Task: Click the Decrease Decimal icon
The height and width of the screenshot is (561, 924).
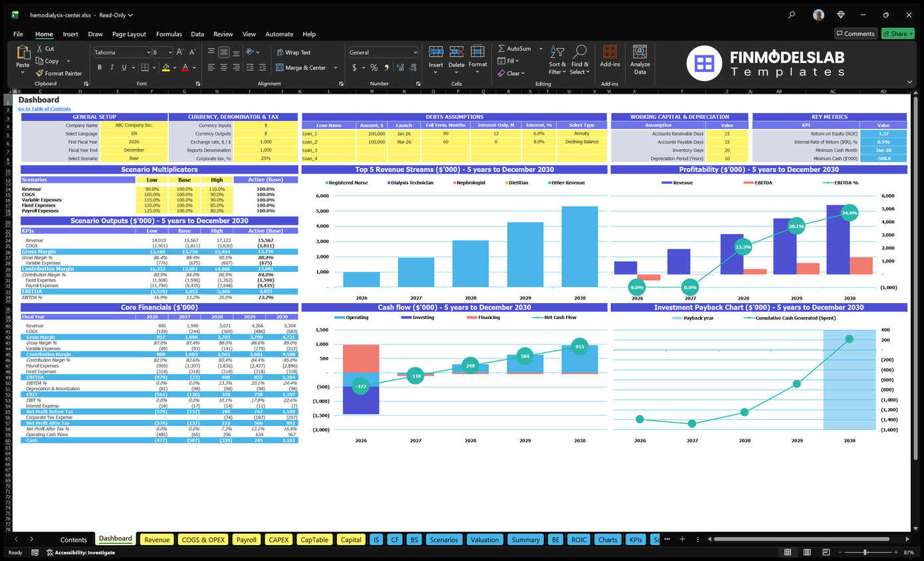Action: click(411, 67)
